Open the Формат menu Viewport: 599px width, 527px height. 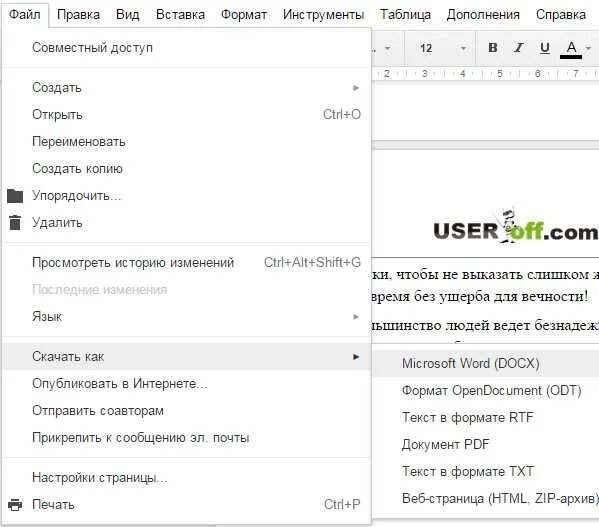coord(244,15)
